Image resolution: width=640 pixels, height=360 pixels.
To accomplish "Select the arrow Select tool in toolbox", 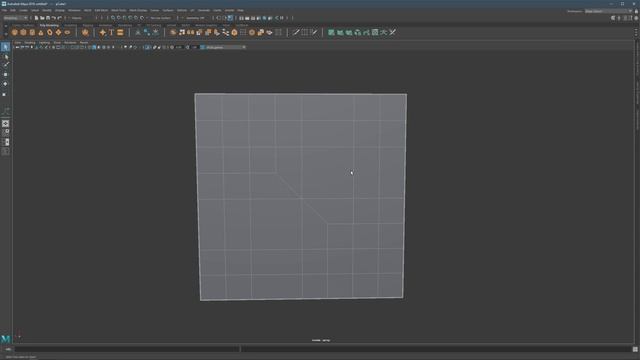I will coord(5,47).
